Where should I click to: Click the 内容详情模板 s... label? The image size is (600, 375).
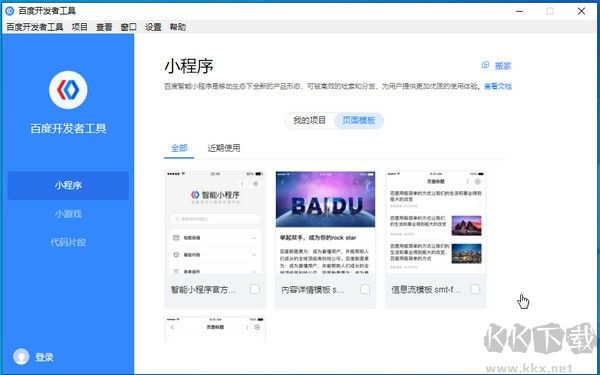pyautogui.click(x=312, y=290)
